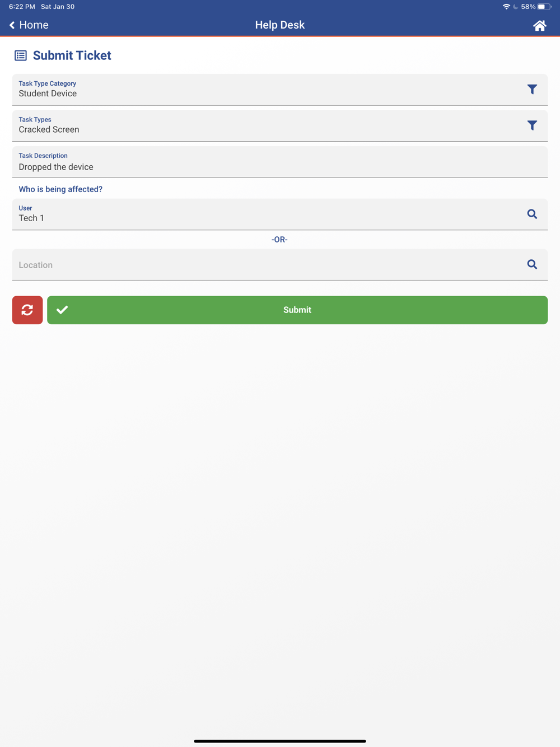The image size is (560, 747).
Task: Open Task Types filter icon
Action: pyautogui.click(x=532, y=125)
